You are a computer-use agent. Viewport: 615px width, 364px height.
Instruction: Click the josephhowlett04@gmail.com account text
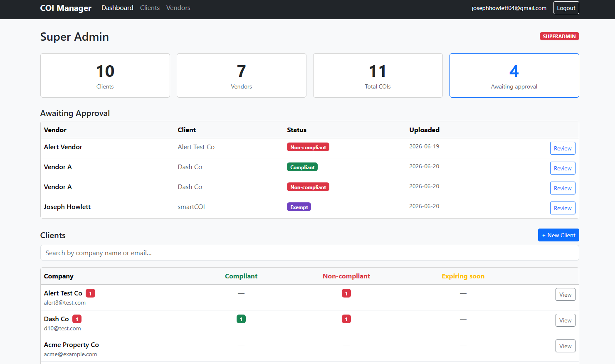[509, 8]
